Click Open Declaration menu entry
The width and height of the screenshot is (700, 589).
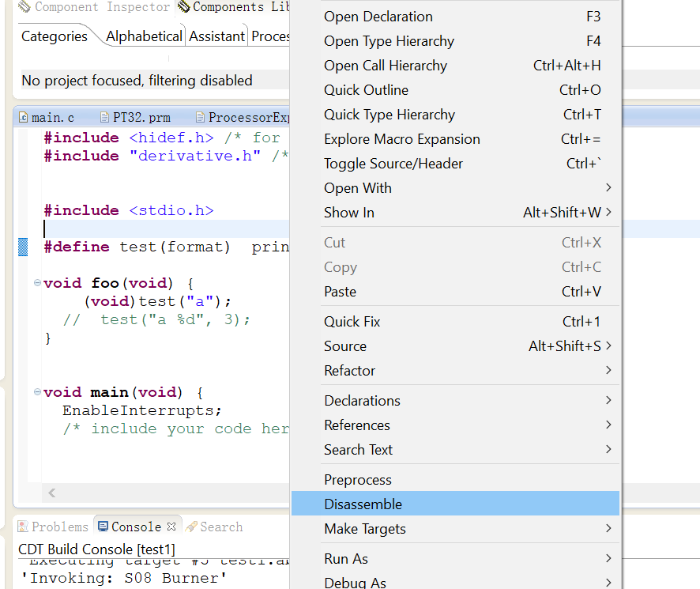(378, 17)
